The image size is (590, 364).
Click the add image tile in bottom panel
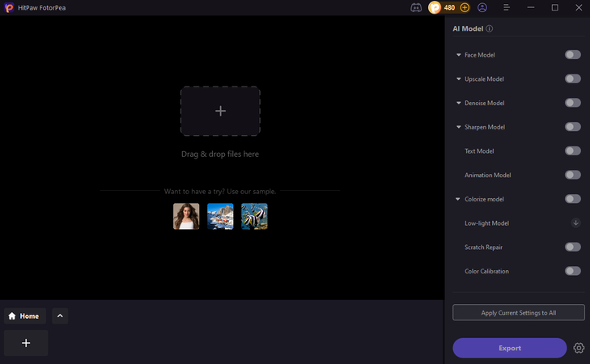(26, 343)
